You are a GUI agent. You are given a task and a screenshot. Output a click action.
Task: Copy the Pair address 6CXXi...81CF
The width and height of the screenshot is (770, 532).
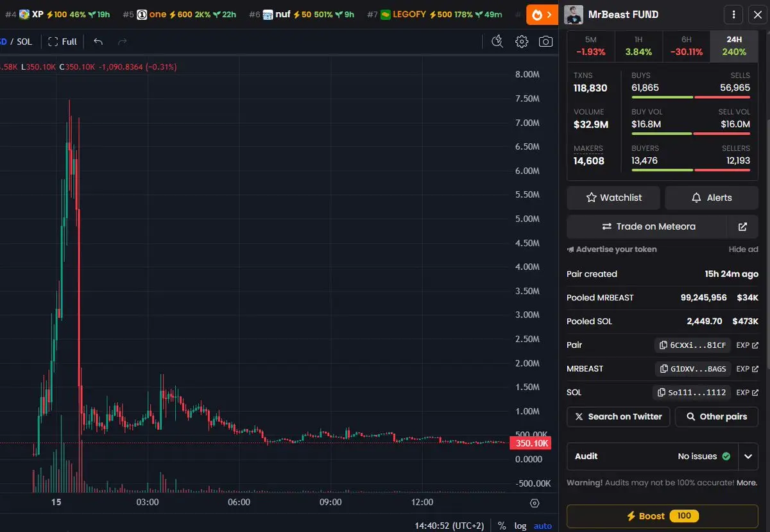693,345
